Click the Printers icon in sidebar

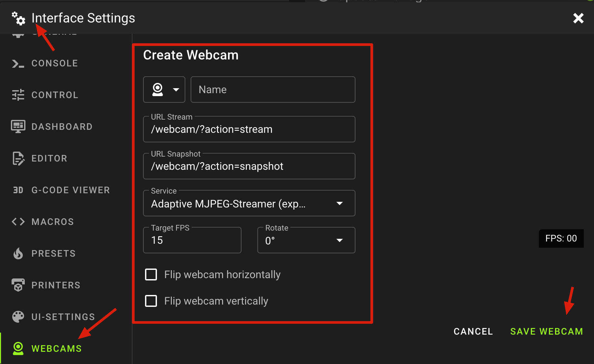pos(18,285)
